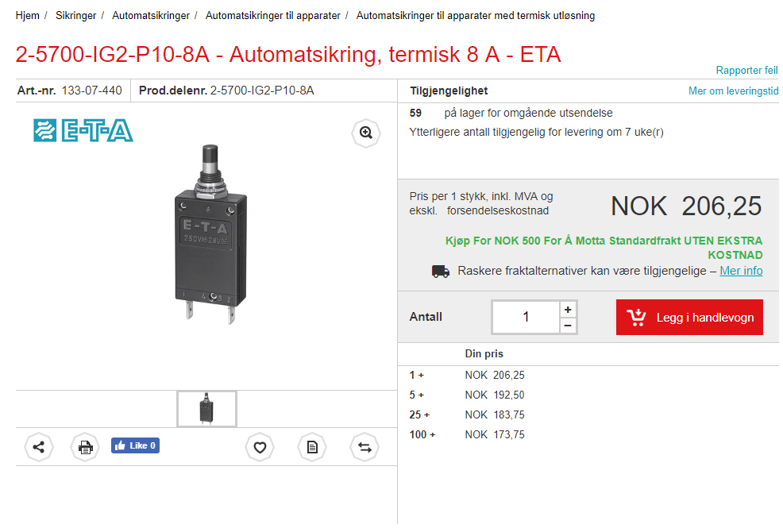
Task: Click the printer icon
Action: tap(86, 447)
